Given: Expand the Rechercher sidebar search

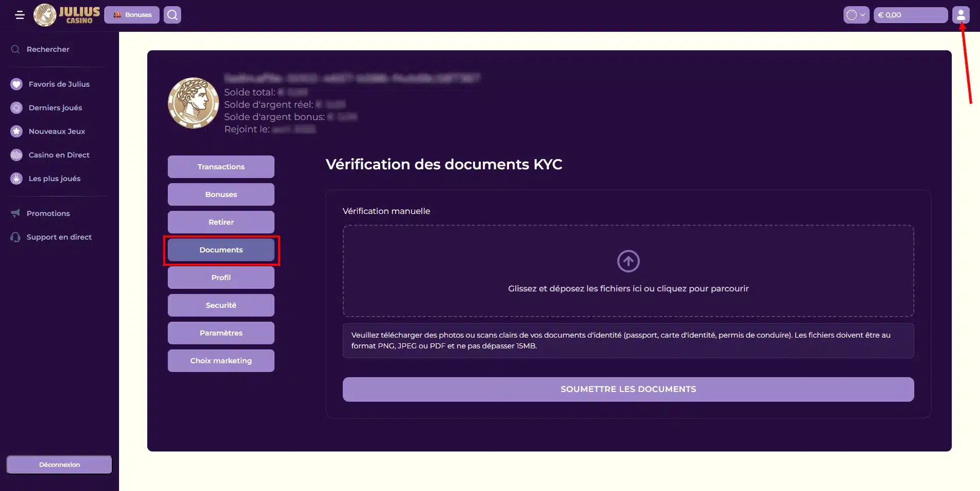Looking at the screenshot, I should [x=14, y=49].
